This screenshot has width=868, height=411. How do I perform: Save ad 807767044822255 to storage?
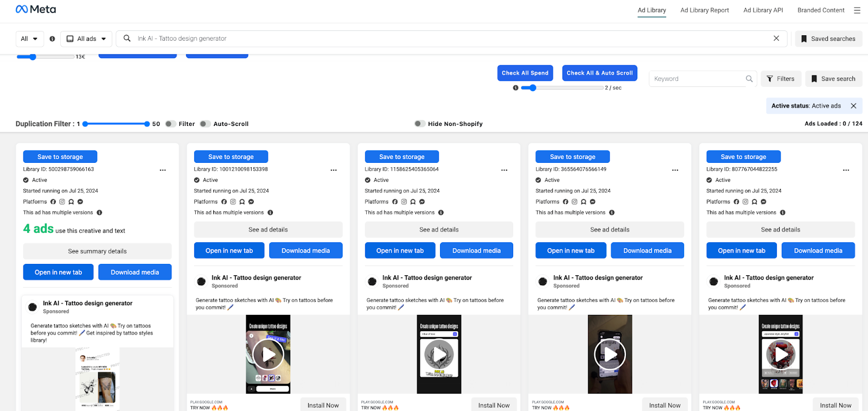point(743,157)
